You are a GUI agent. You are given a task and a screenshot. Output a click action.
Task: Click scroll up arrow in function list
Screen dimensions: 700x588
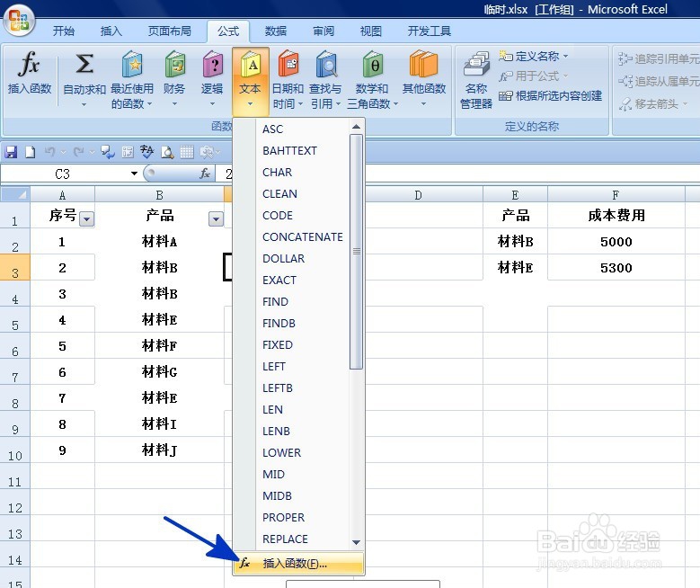(x=356, y=127)
